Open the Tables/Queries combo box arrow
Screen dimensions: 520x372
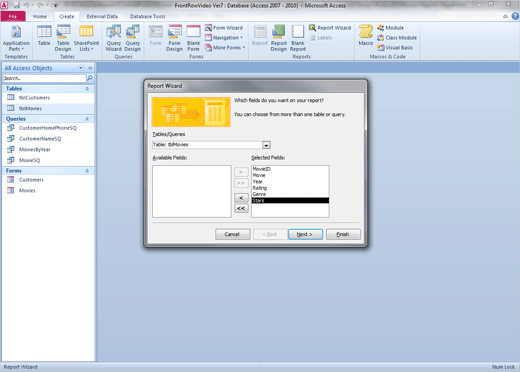[266, 145]
